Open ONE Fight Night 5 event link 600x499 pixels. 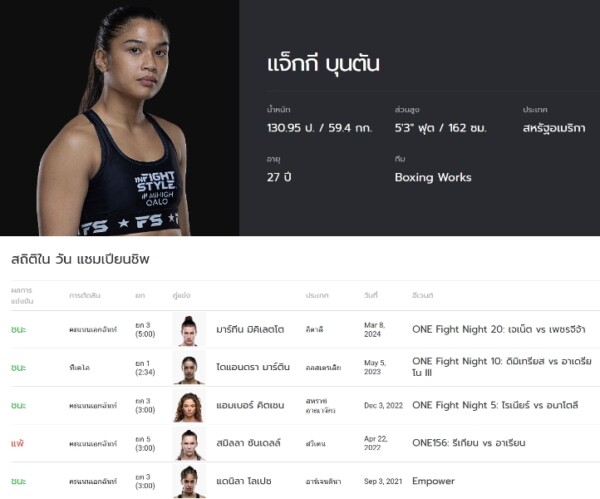[495, 405]
